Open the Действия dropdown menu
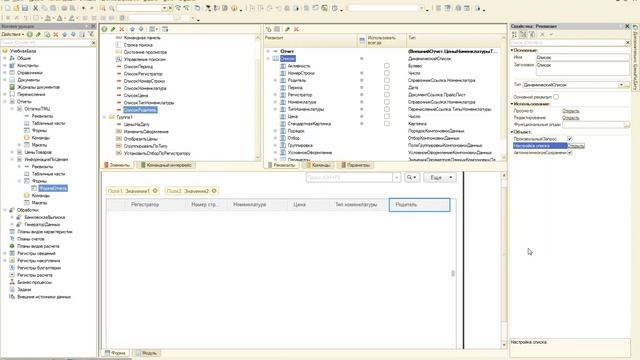The image size is (640, 360). (x=12, y=35)
